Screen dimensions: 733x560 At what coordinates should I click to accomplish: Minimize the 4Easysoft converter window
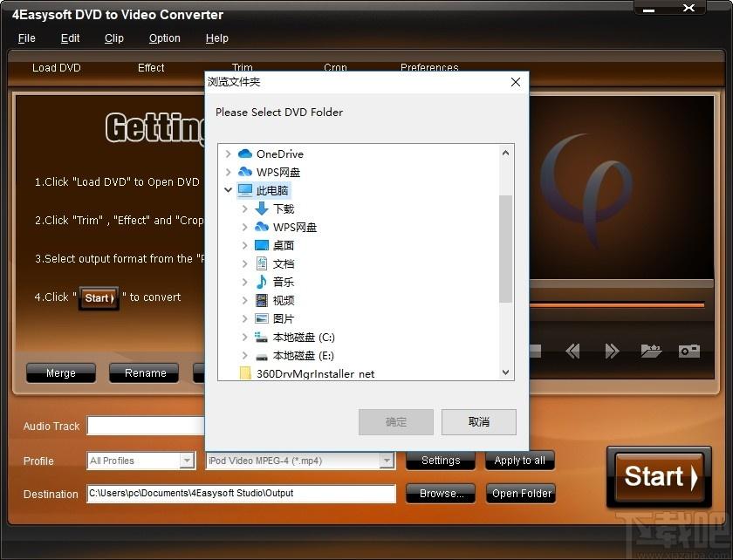pos(648,10)
